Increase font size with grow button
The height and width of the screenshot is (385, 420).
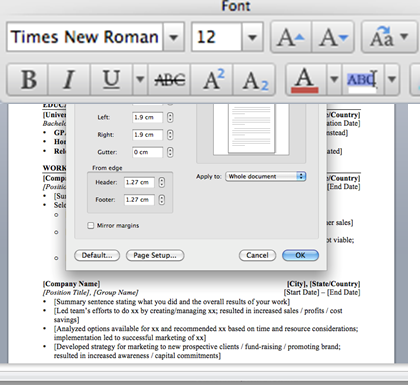[x=291, y=37]
